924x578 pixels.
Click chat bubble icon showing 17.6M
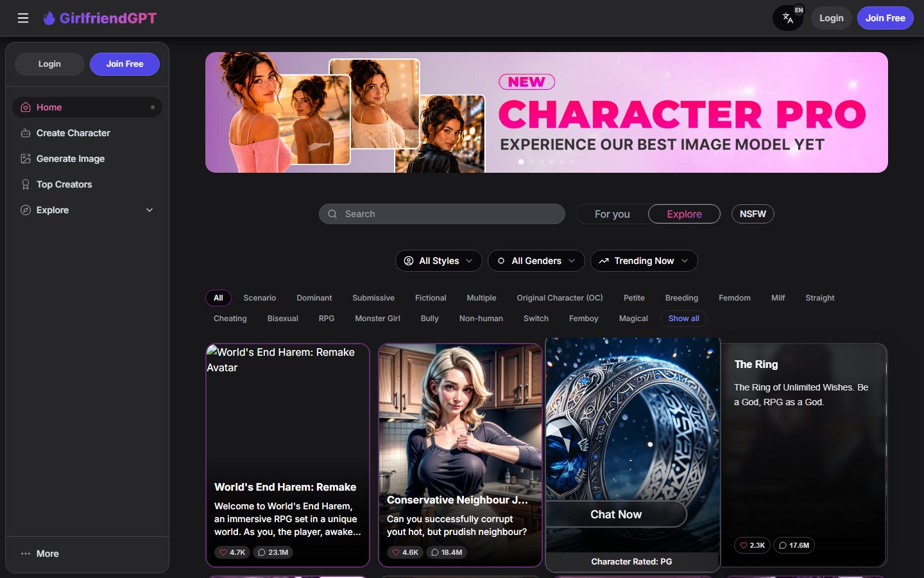pyautogui.click(x=783, y=545)
